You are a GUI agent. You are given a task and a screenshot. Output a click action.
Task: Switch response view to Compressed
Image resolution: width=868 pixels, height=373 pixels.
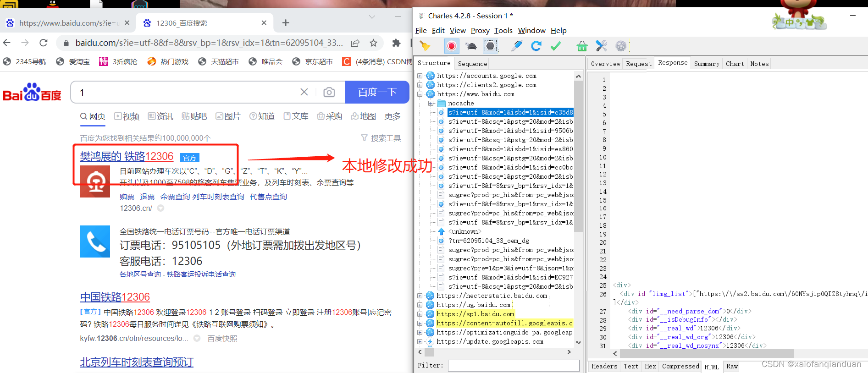(680, 366)
